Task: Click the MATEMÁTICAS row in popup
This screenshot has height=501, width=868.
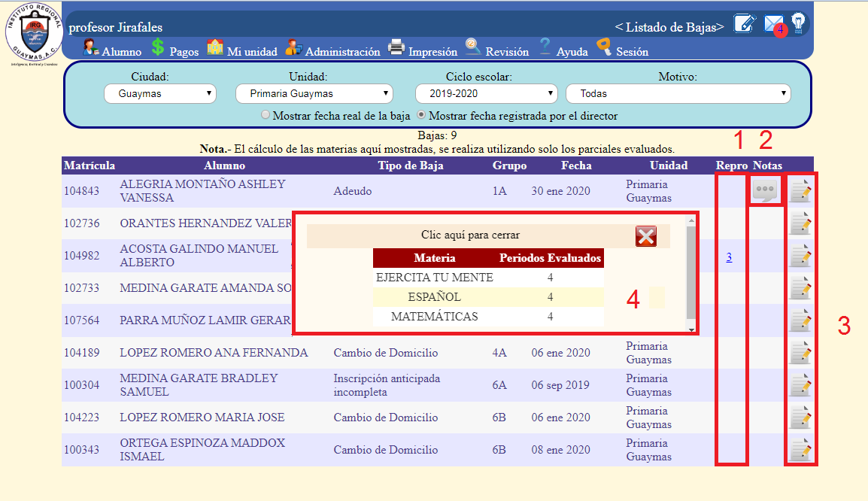Action: click(x=488, y=317)
